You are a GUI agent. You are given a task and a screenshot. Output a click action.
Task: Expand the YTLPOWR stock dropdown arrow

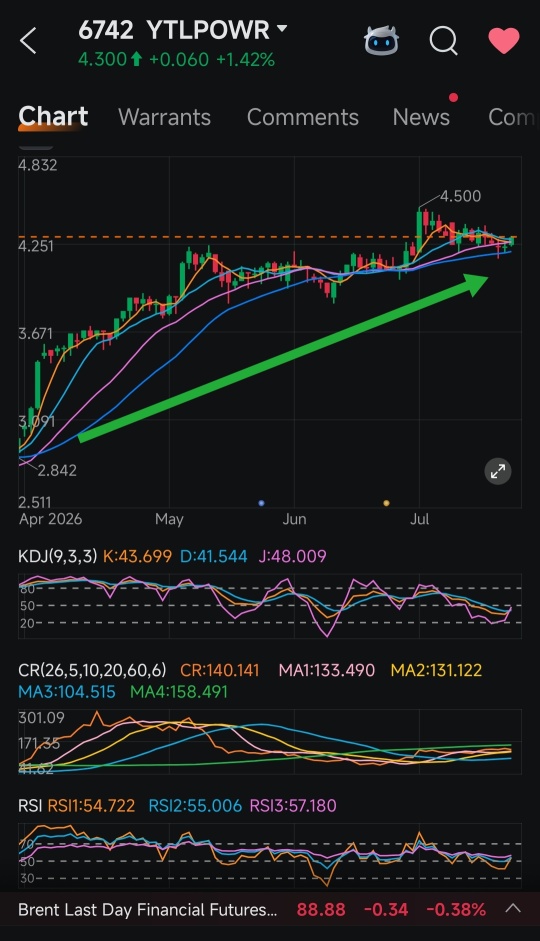click(281, 28)
